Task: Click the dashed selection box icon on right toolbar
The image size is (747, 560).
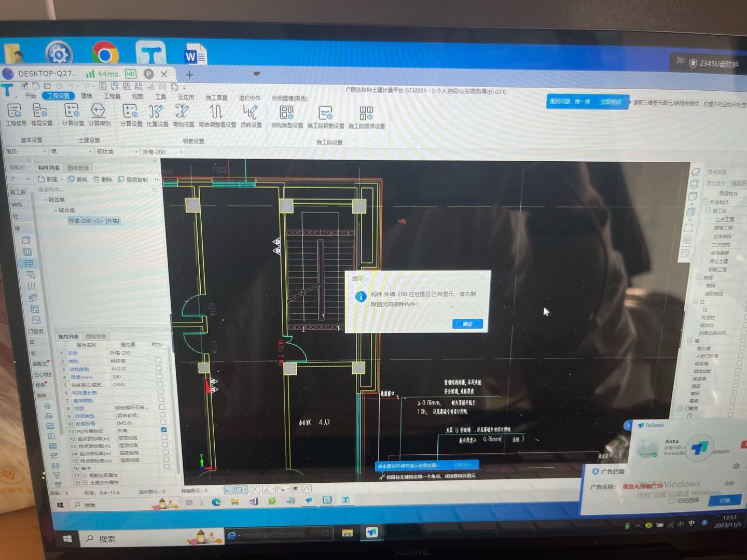Action: pos(688,227)
